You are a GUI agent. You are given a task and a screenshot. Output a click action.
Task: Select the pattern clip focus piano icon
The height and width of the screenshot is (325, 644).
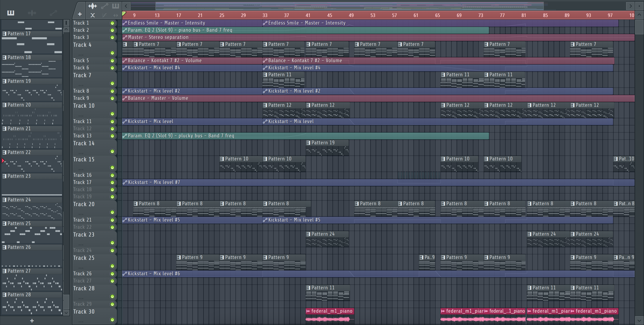(116, 6)
